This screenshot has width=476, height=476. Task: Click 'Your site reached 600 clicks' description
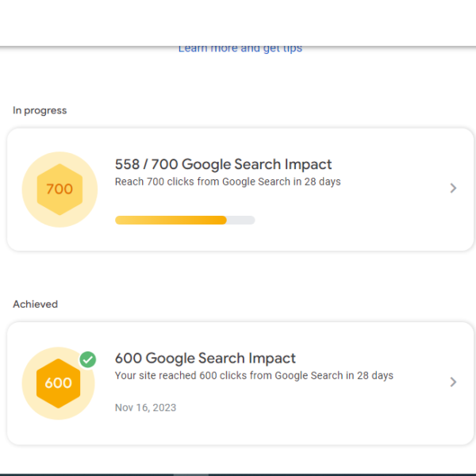coord(254,375)
